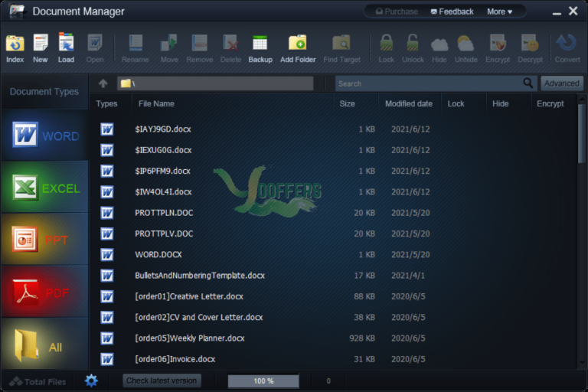Click the 2021/4/1 modified date
The image size is (588, 392).
(408, 276)
